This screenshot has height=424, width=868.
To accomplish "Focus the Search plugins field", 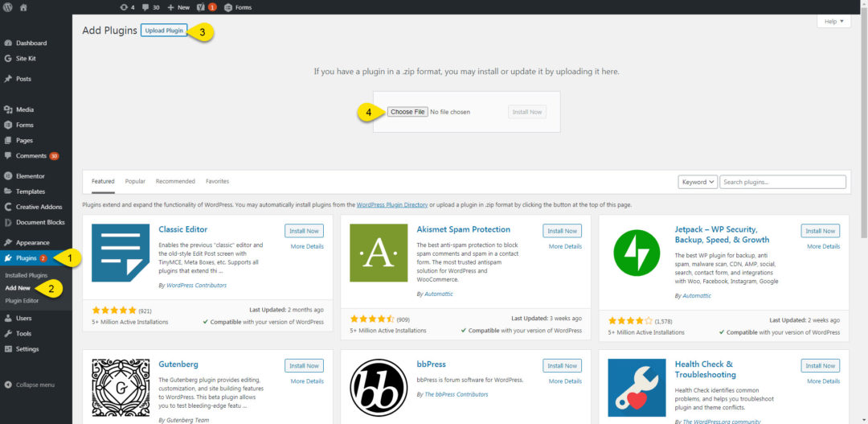I will (783, 182).
